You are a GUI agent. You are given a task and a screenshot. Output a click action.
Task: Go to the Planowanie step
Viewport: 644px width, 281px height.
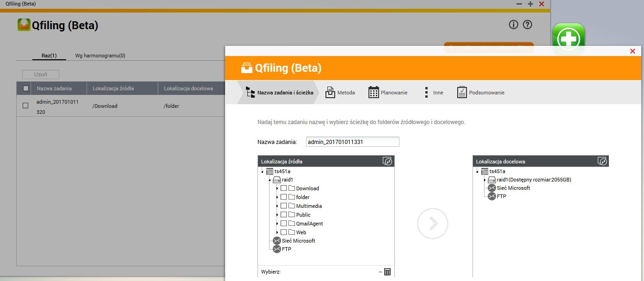pyautogui.click(x=388, y=93)
